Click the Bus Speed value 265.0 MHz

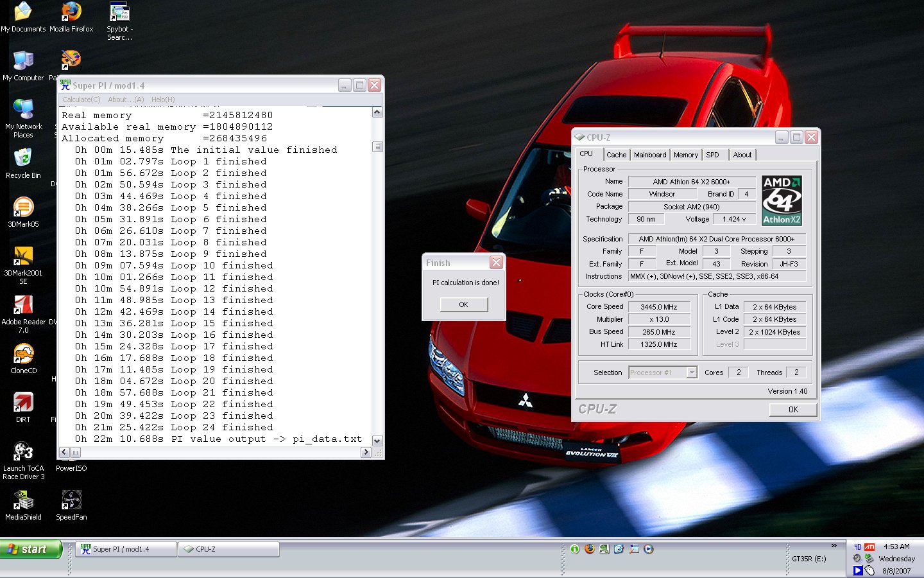coord(659,332)
